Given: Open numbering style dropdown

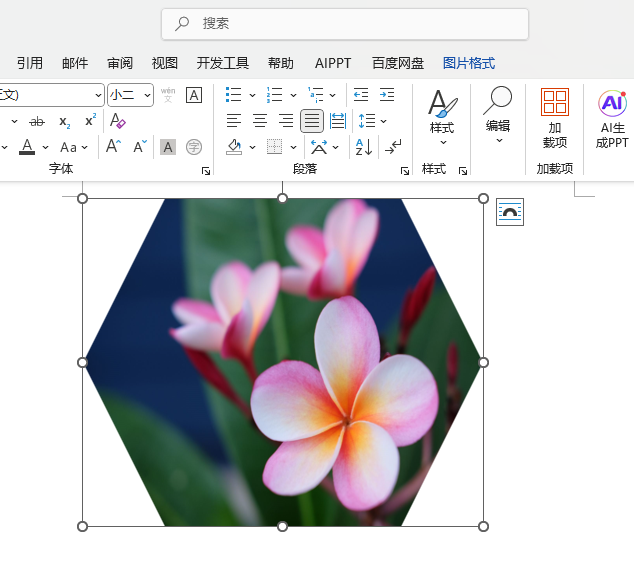Looking at the screenshot, I should point(293,95).
